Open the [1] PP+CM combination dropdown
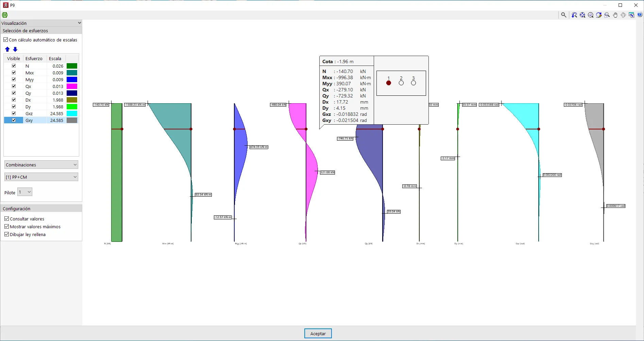The width and height of the screenshot is (644, 341). pos(41,177)
